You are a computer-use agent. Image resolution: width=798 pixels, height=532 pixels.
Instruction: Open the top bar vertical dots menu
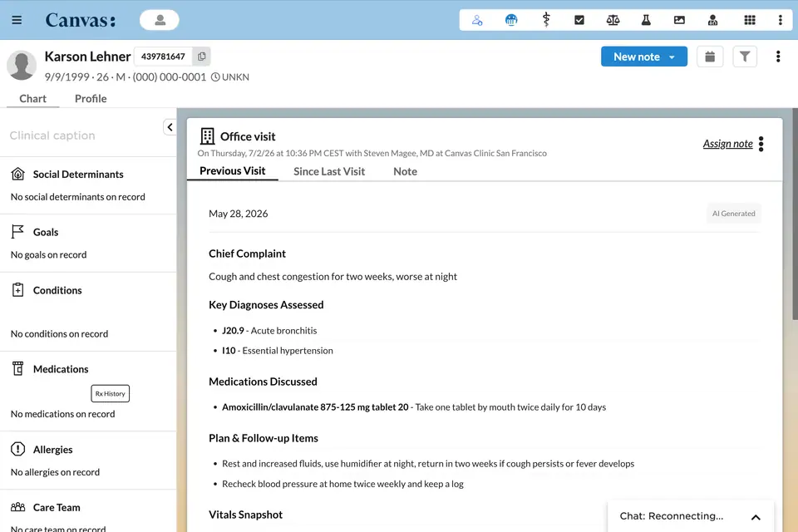pos(781,20)
